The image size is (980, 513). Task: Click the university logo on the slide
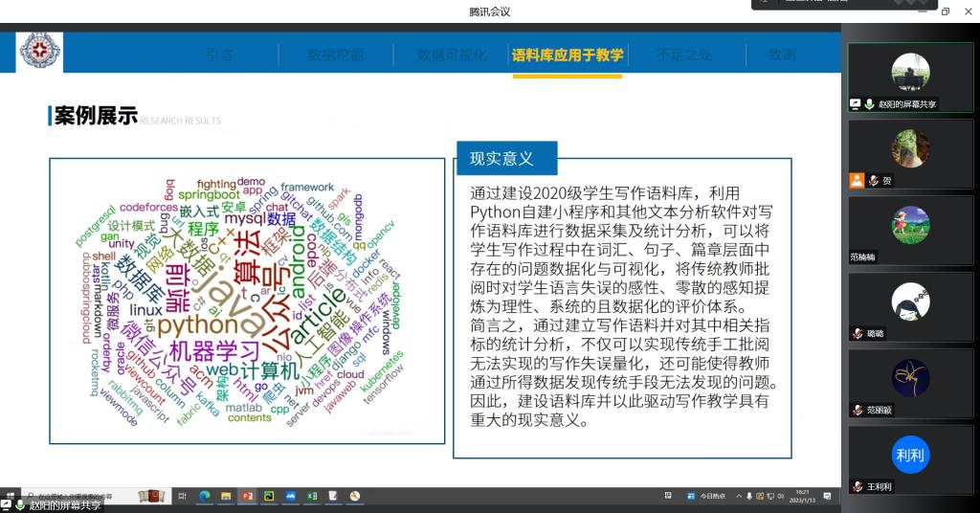pos(39,52)
